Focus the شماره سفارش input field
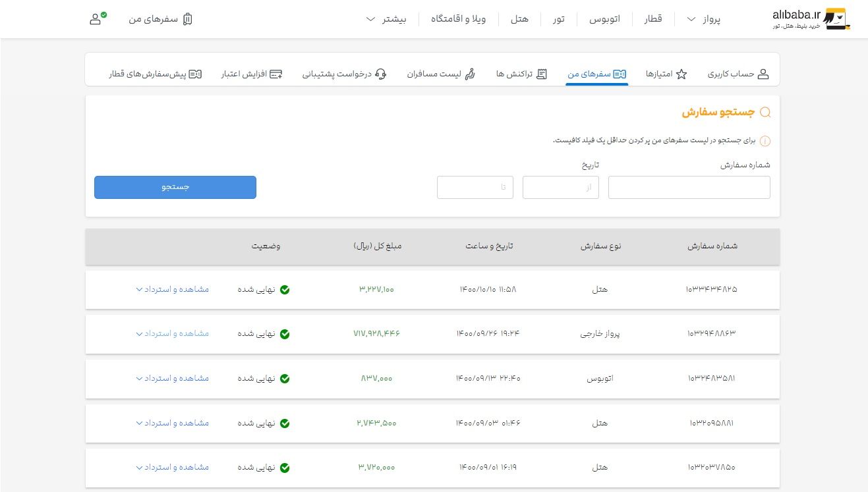 (x=689, y=187)
